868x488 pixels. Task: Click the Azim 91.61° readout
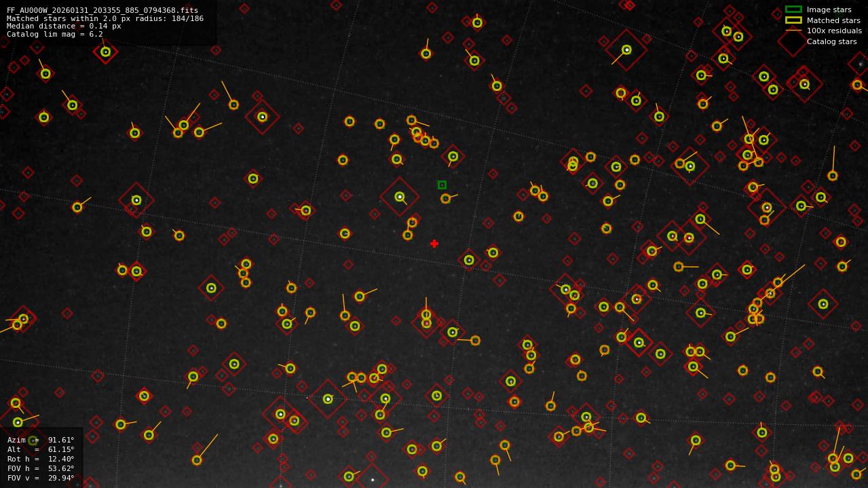click(x=41, y=440)
